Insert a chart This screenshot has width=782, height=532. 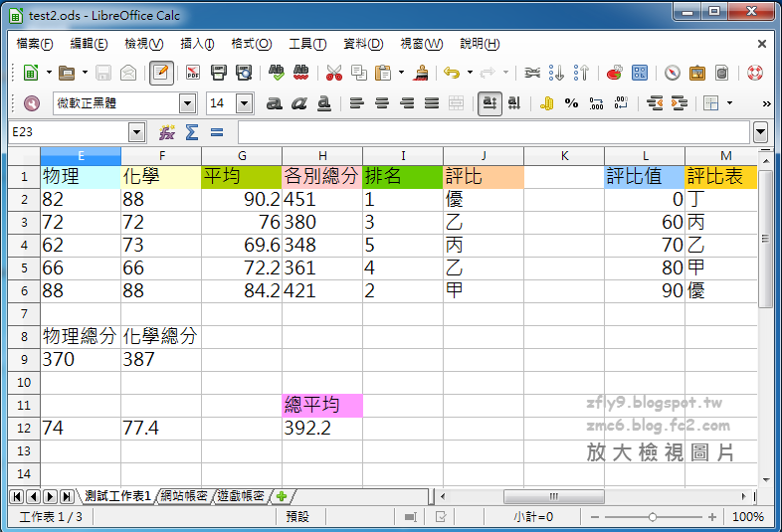615,73
